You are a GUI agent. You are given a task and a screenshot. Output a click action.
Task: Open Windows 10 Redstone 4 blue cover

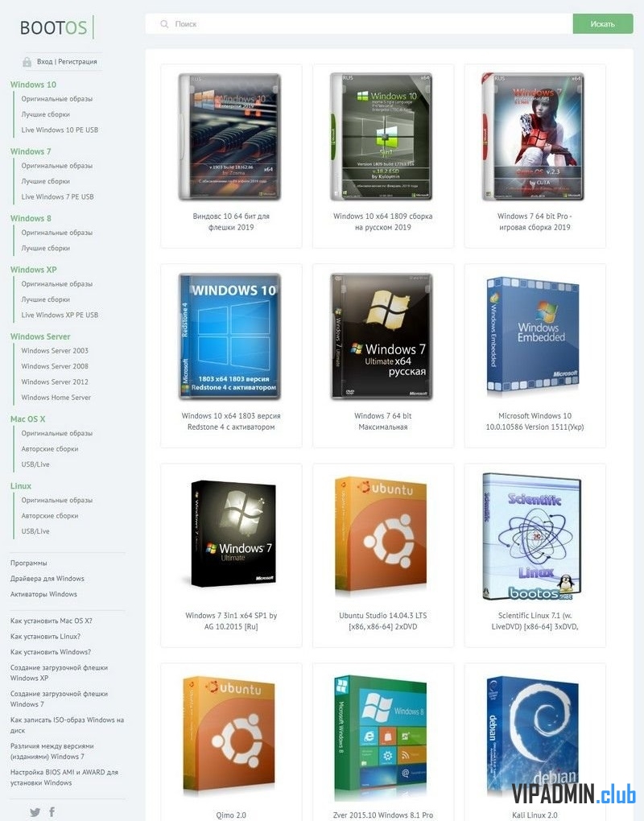pos(230,336)
